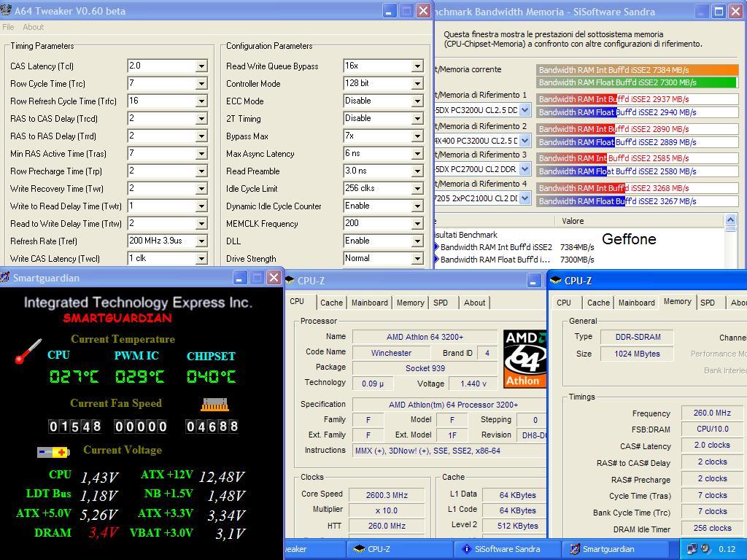This screenshot has width=747, height=560.
Task: Click the battery icon beside Current Voltage
Action: [x=53, y=452]
